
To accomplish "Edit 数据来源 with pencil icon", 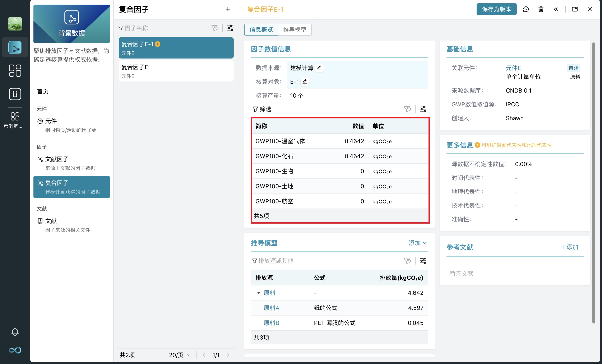I will (x=319, y=68).
